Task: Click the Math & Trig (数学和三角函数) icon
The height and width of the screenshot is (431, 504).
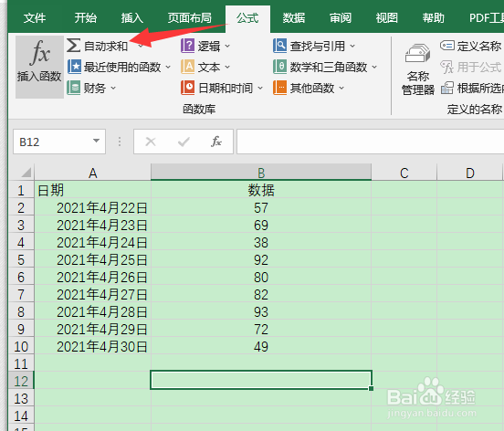Action: [x=280, y=67]
